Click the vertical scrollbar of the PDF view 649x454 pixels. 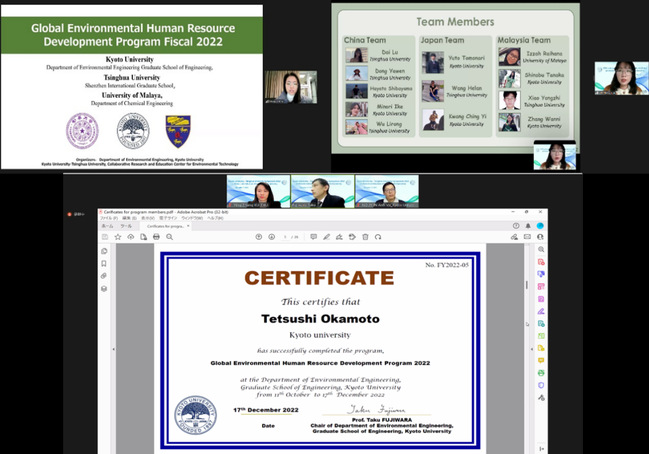(x=526, y=286)
